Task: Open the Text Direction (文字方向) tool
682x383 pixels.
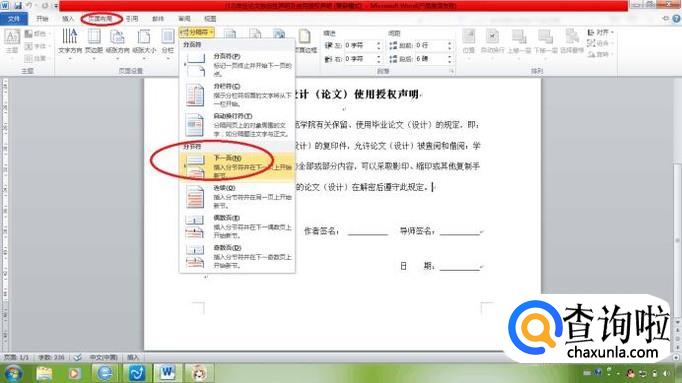Action: coord(70,42)
